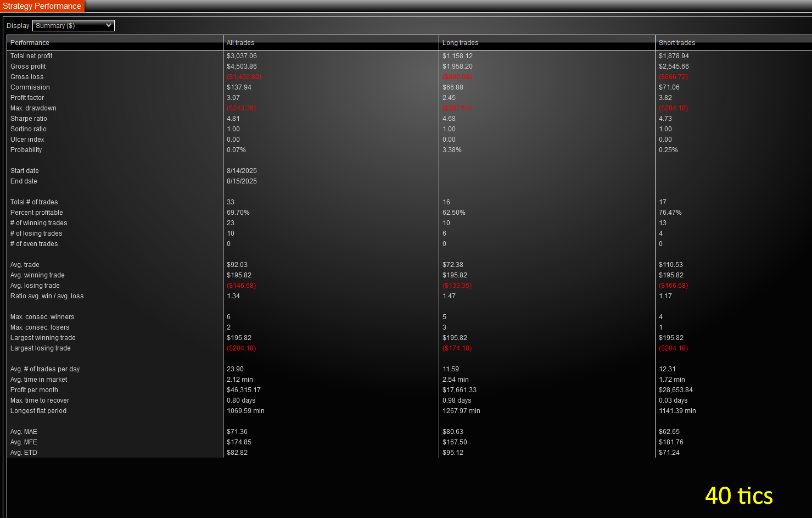812x518 pixels.
Task: Click the Max. drawdown row label
Action: (x=33, y=108)
